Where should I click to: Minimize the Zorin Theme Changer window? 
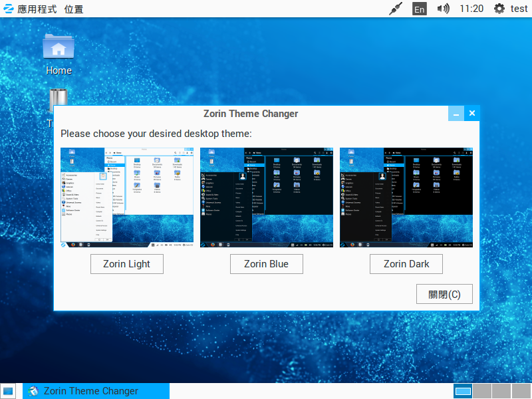tap(456, 113)
